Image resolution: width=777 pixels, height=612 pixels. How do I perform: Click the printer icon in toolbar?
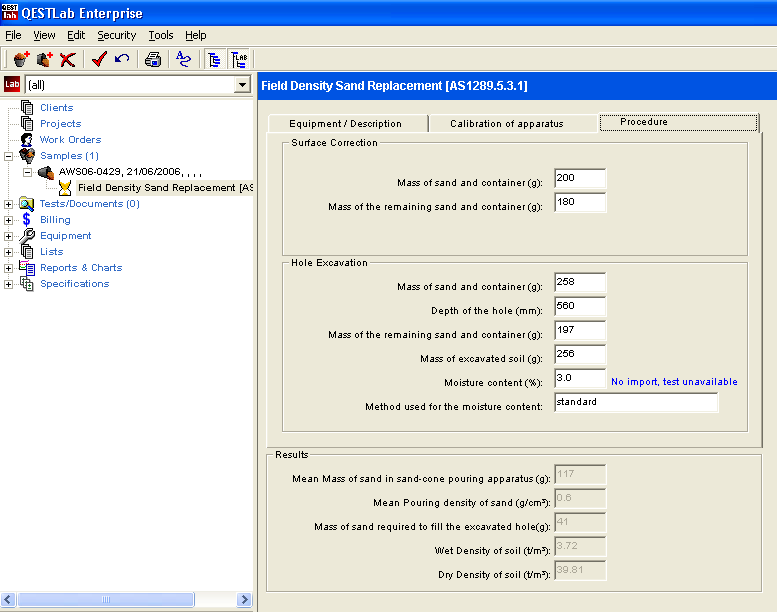[x=153, y=59]
